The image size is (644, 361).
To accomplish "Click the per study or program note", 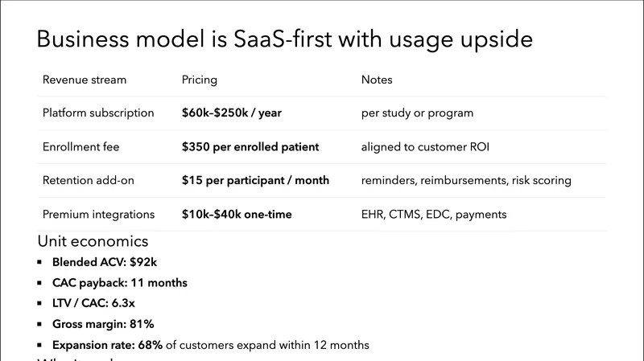I will tap(417, 113).
